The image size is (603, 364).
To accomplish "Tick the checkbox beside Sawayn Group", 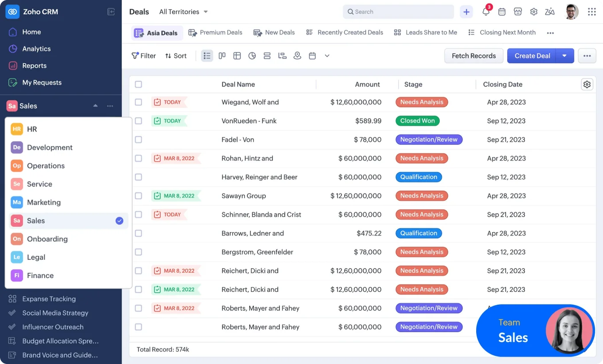I will pos(138,196).
